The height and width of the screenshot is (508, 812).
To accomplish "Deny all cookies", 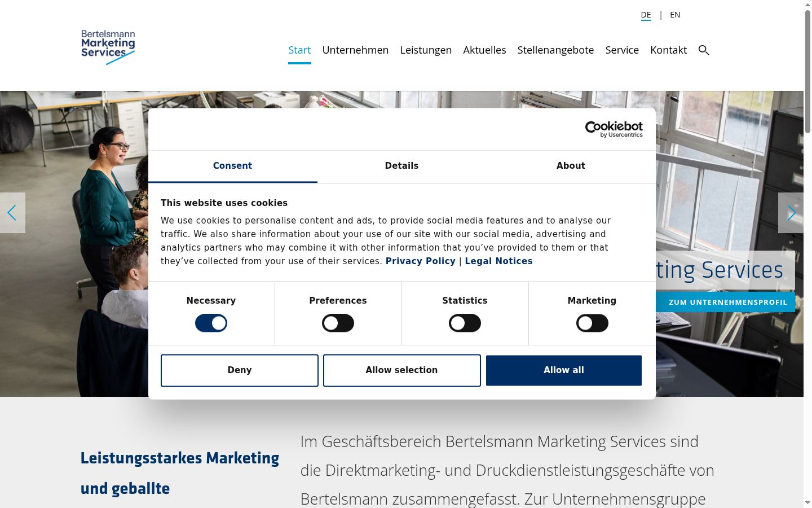I will click(x=240, y=370).
